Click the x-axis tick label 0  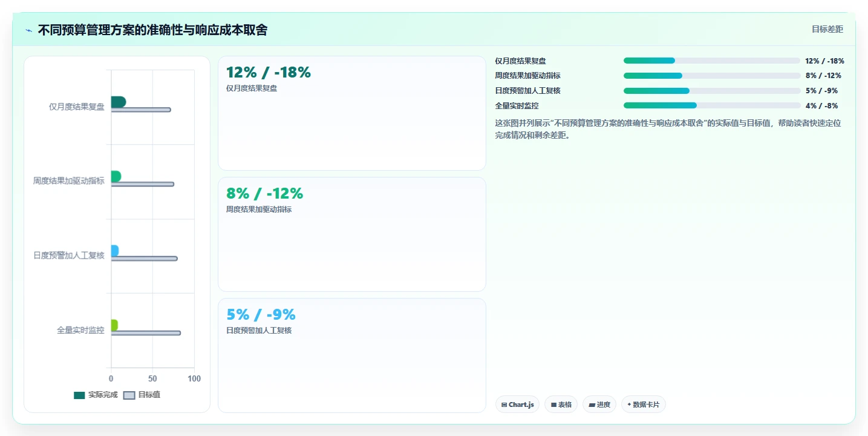tap(111, 378)
